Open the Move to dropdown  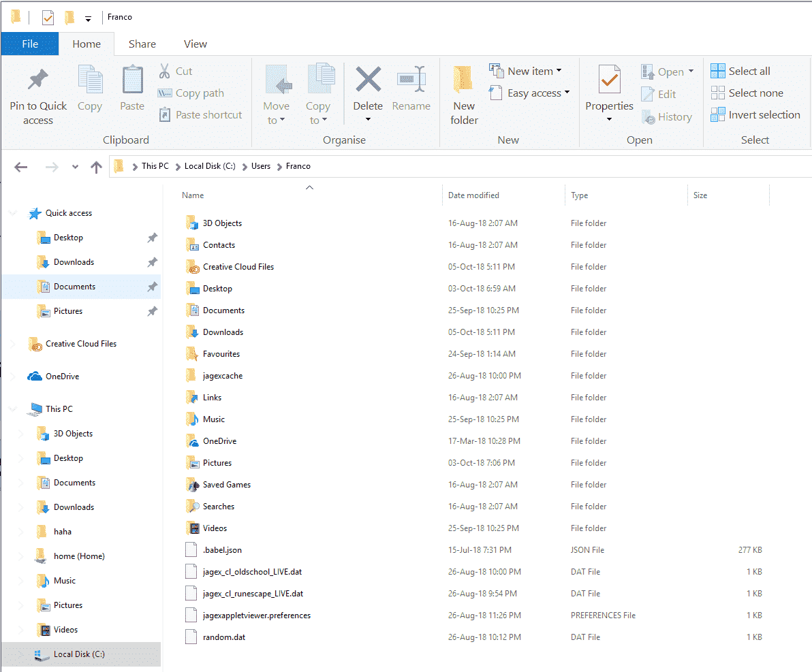click(x=277, y=95)
